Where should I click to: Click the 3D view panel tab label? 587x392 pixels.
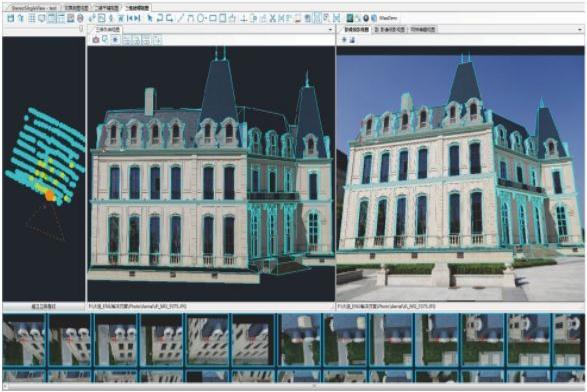click(x=108, y=29)
